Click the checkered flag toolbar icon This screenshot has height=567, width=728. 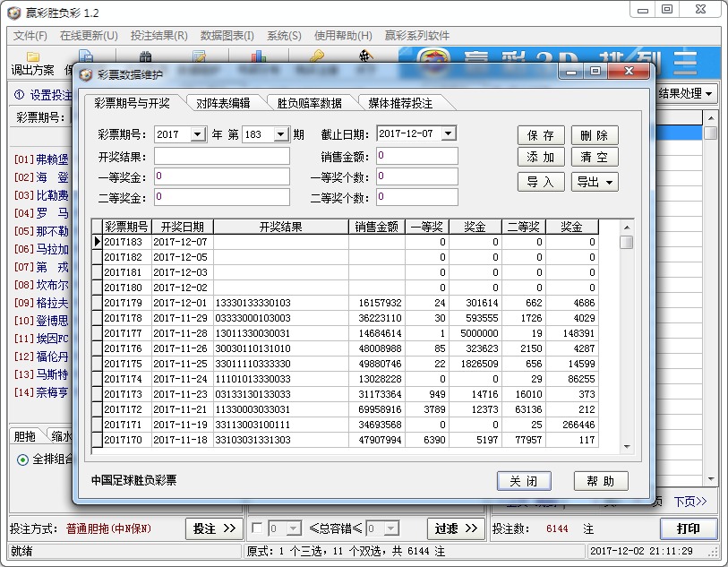365,56
